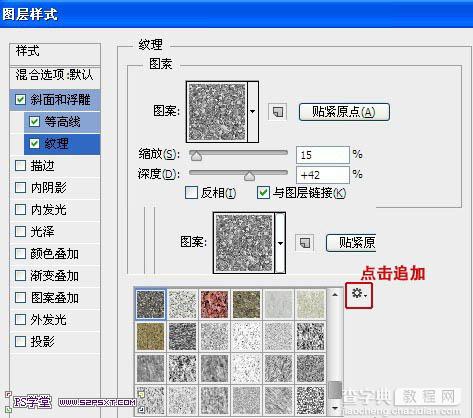Click the lower new preset icon
The width and height of the screenshot is (473, 418).
pyautogui.click(x=304, y=243)
